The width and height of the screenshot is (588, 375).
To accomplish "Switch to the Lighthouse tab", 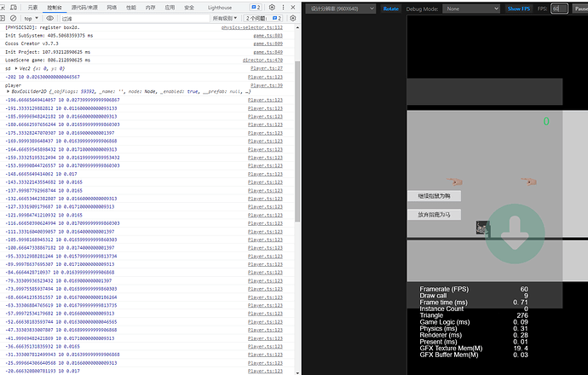I will click(220, 8).
